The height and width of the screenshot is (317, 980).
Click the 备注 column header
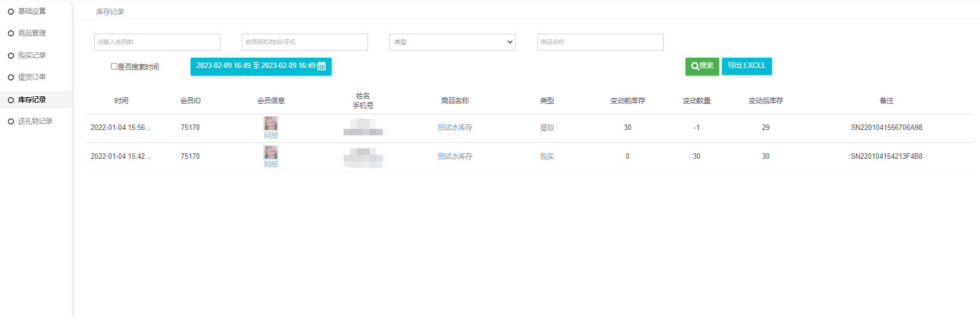tap(887, 101)
